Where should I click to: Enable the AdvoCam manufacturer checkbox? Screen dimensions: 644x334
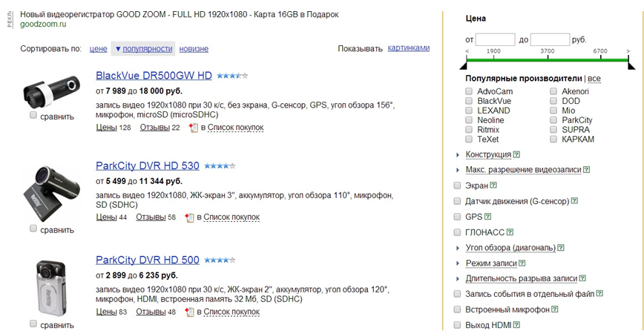coord(469,91)
